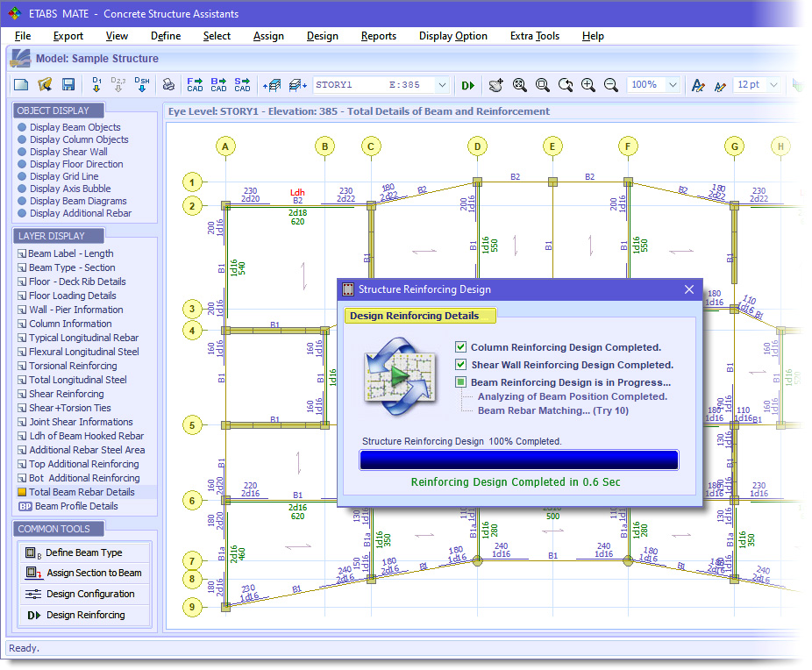Expand the 100% zoom level dropdown
Viewport: 812px width, 670px height.
point(673,85)
